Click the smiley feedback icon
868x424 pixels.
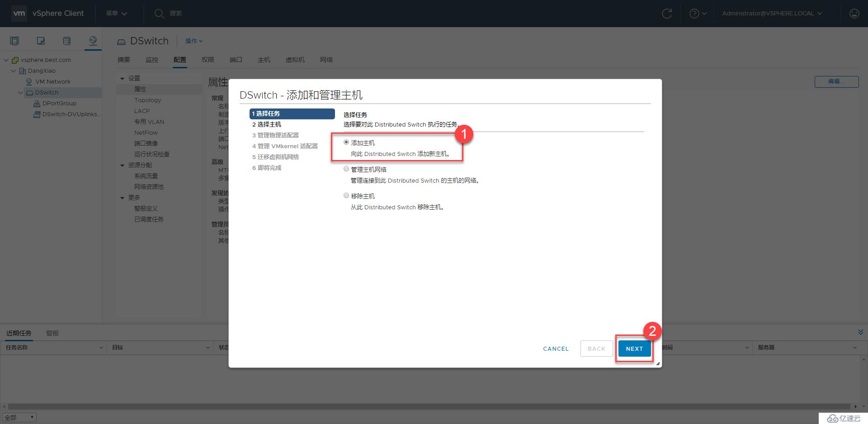click(854, 14)
